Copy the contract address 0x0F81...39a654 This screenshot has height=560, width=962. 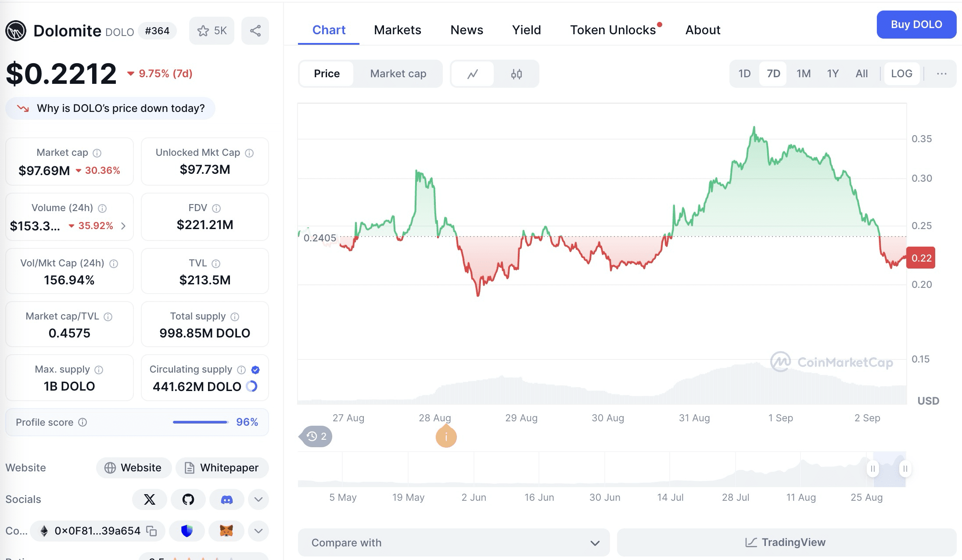[151, 531]
